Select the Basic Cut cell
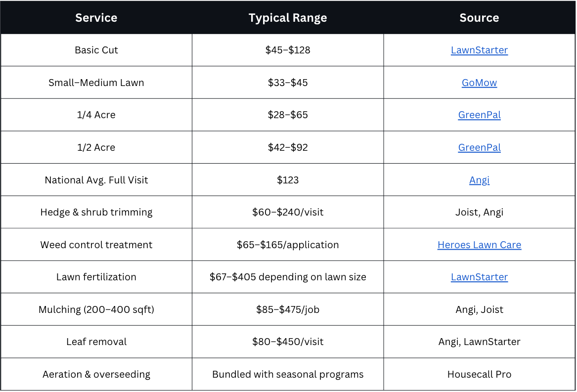 tap(96, 50)
